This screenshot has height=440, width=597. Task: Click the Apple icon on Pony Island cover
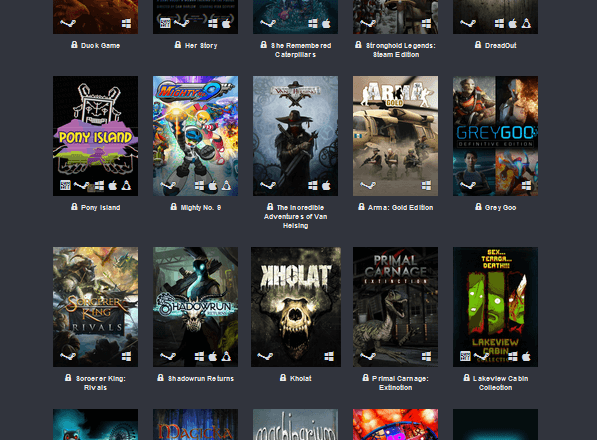(x=113, y=185)
